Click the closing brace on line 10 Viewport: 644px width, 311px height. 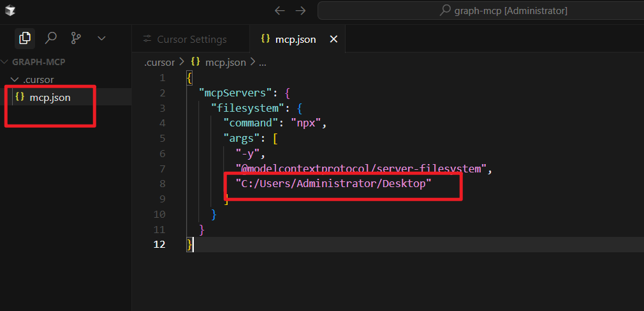click(x=214, y=215)
